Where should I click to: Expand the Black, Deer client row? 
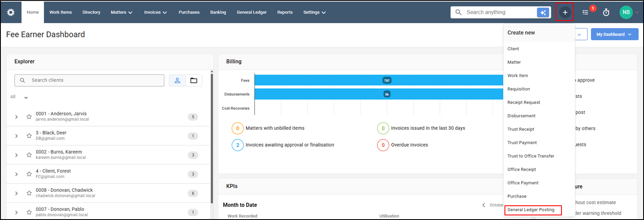click(x=16, y=136)
